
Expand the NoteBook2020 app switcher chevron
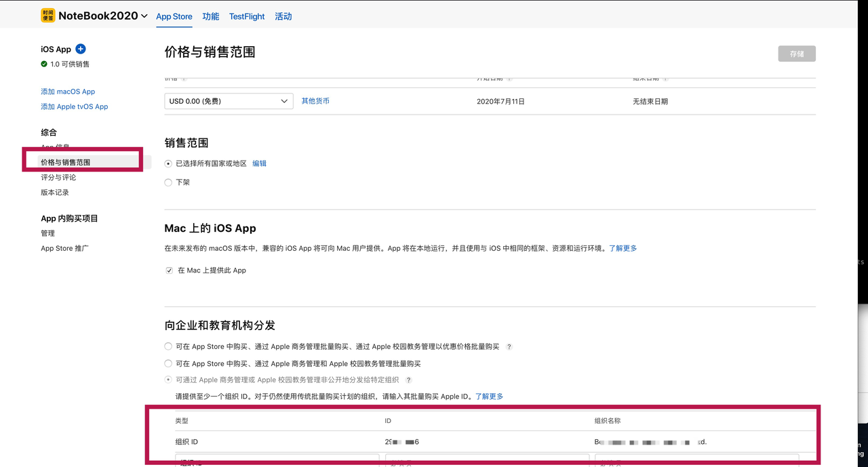pyautogui.click(x=144, y=16)
